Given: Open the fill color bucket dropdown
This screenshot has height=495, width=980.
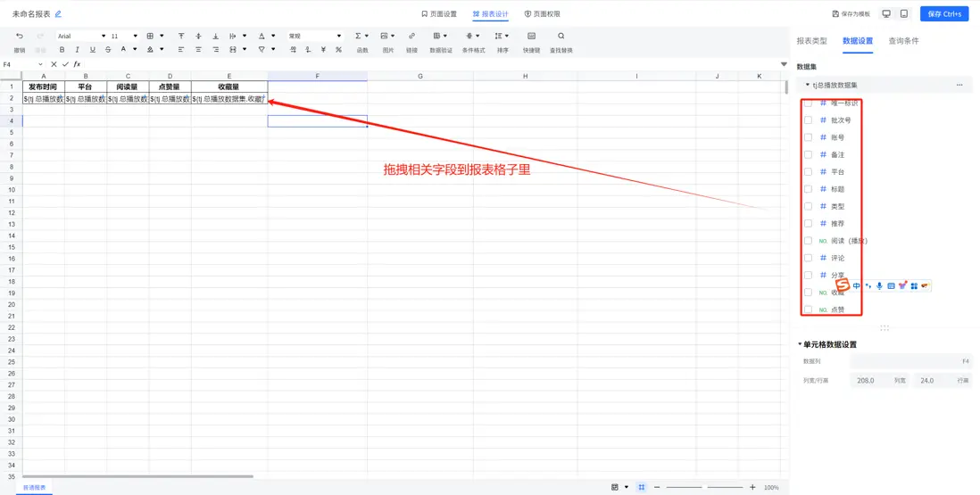Looking at the screenshot, I should click(162, 50).
